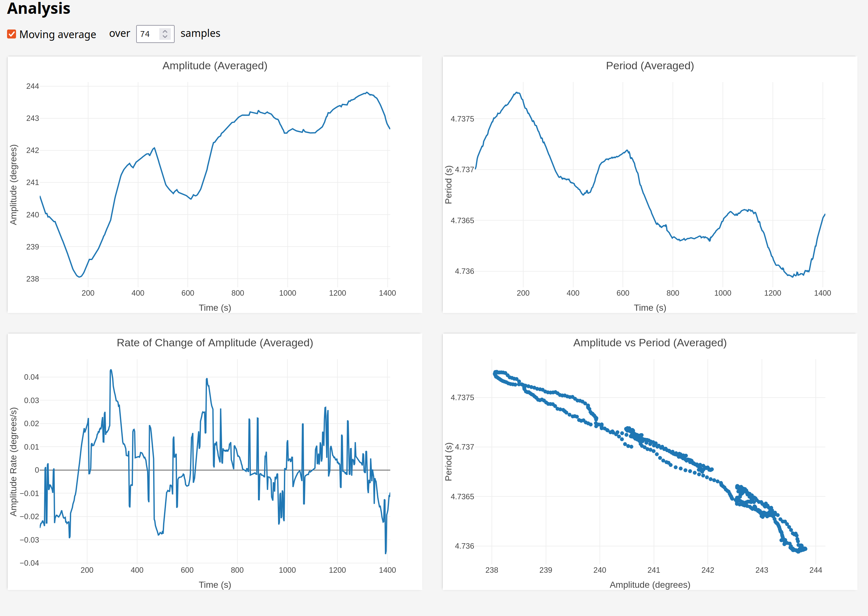Click the 'Period (Averaged)' chart title

(650, 66)
